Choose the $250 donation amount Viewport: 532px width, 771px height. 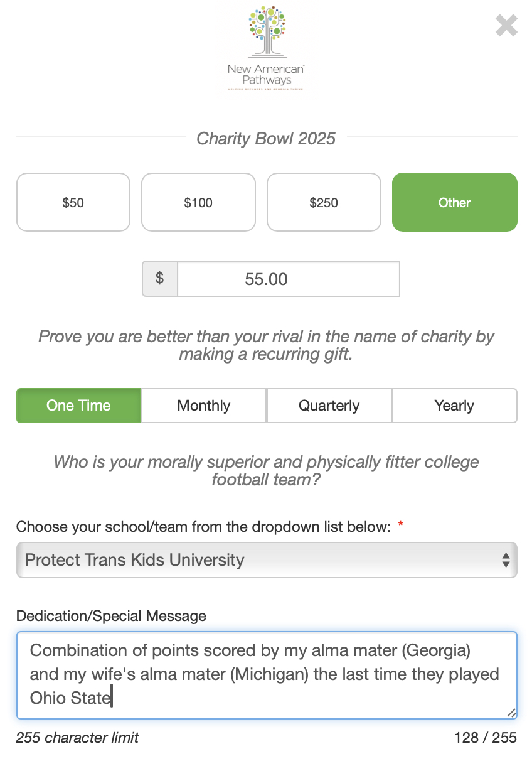click(x=324, y=202)
